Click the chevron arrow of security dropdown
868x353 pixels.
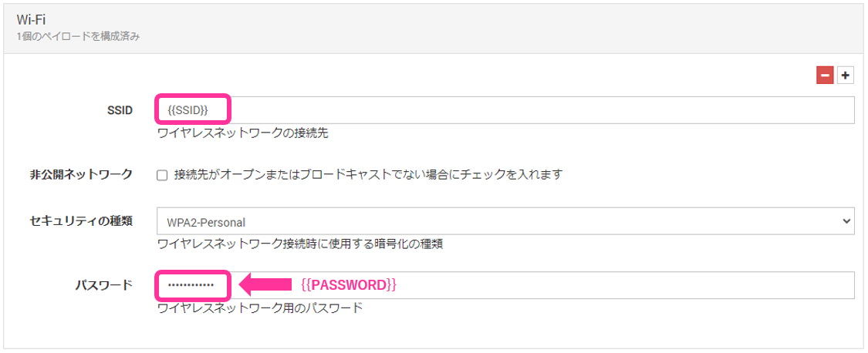(x=846, y=221)
